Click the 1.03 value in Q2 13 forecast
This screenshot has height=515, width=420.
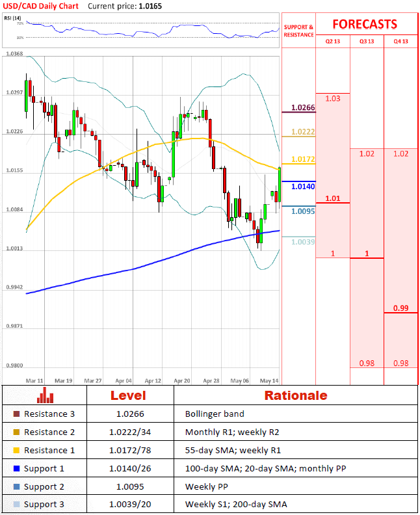(x=333, y=99)
